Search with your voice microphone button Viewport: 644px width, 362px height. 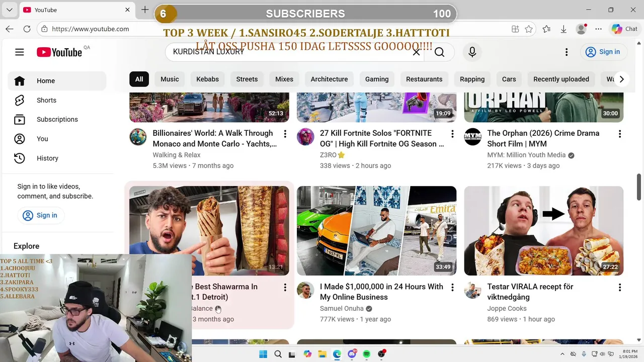coord(472,52)
